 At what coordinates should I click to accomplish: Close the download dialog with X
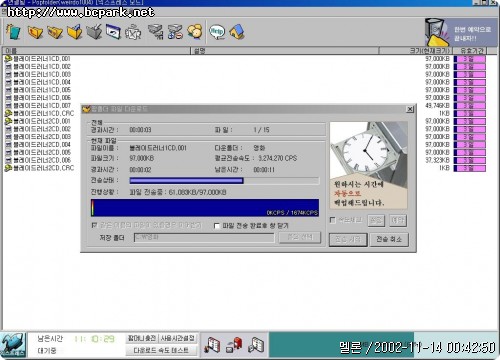click(x=410, y=109)
